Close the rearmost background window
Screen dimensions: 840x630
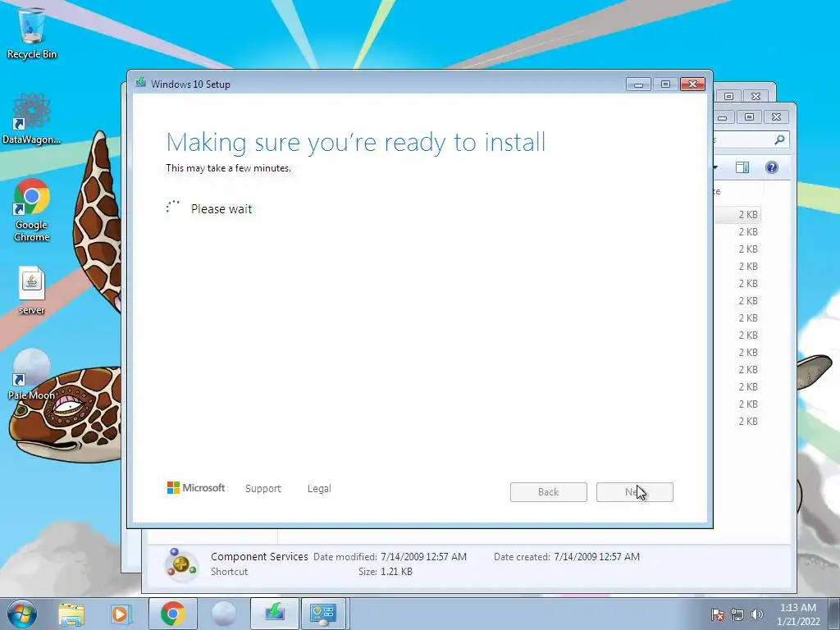click(756, 97)
